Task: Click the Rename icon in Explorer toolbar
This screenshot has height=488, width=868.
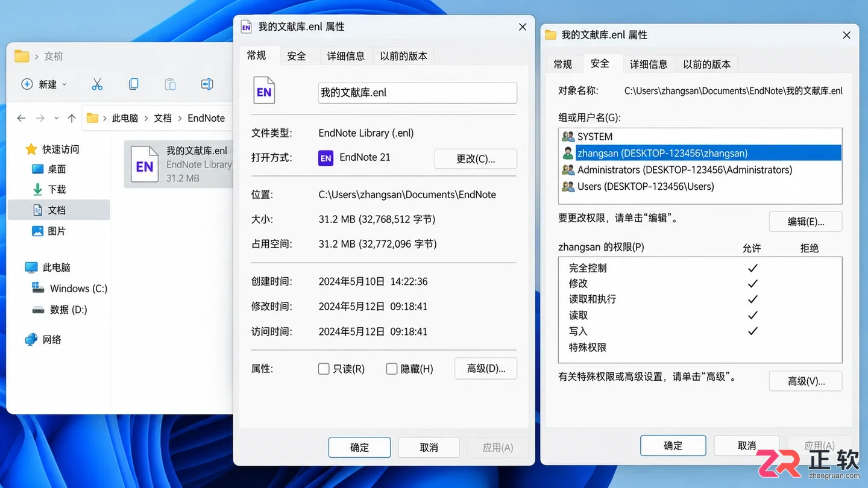Action: click(x=207, y=84)
